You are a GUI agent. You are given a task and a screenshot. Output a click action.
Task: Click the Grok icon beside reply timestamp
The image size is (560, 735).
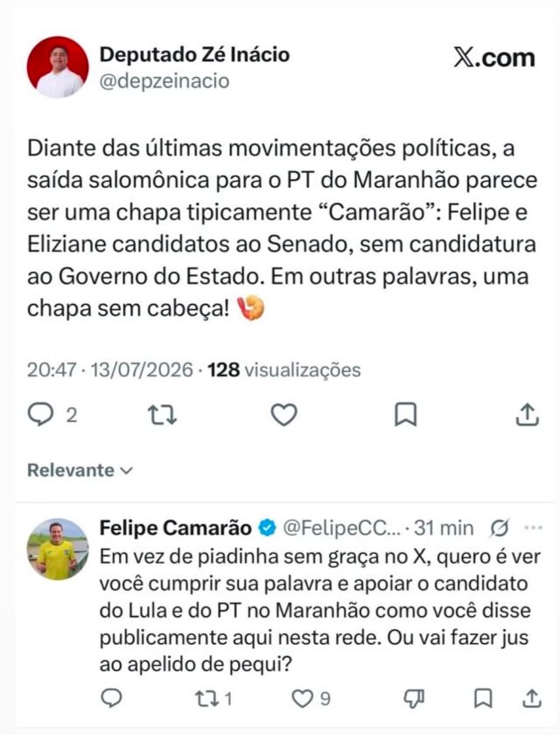499,528
